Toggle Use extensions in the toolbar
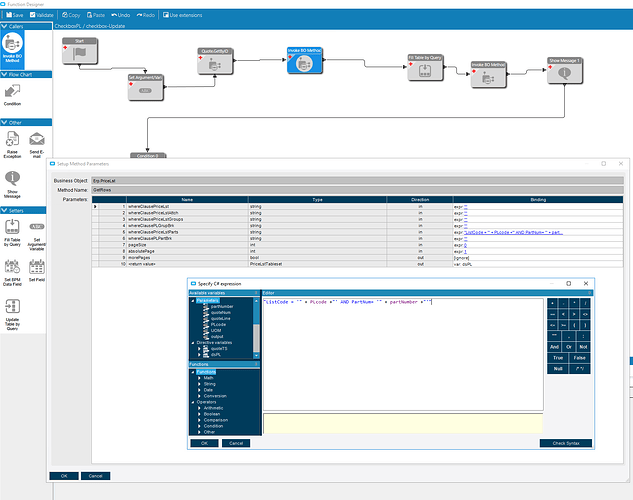 pyautogui.click(x=182, y=15)
